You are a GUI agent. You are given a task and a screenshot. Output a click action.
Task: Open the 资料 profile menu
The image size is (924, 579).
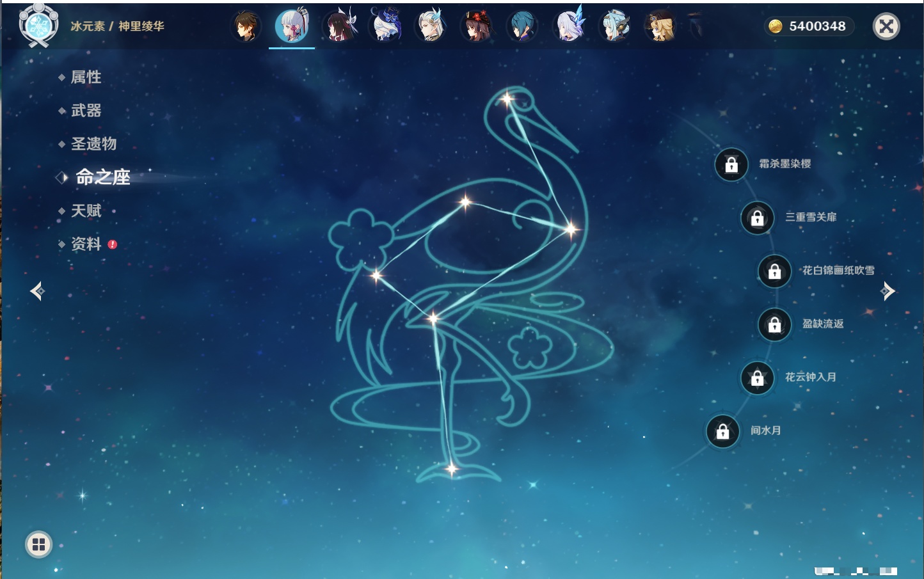tap(86, 244)
